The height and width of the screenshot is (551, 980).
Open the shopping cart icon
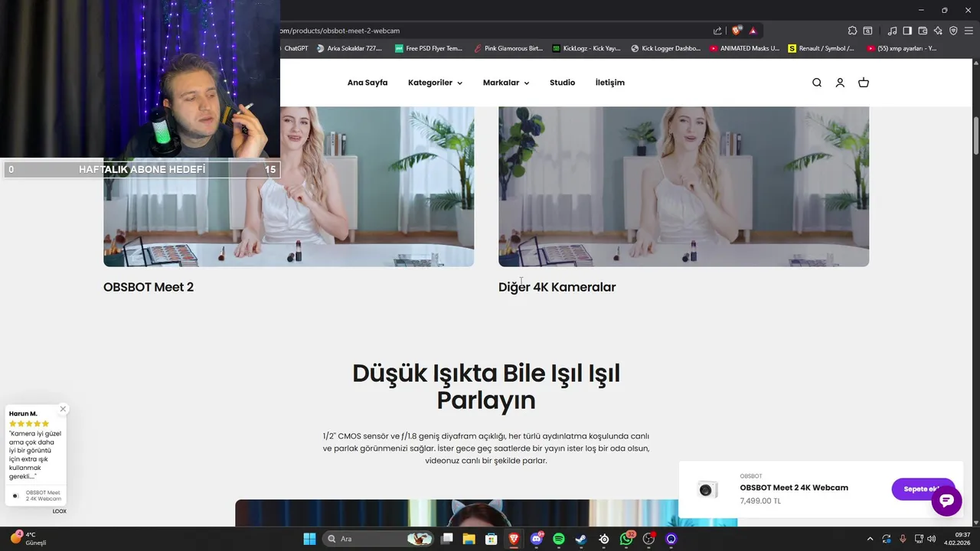click(x=864, y=83)
